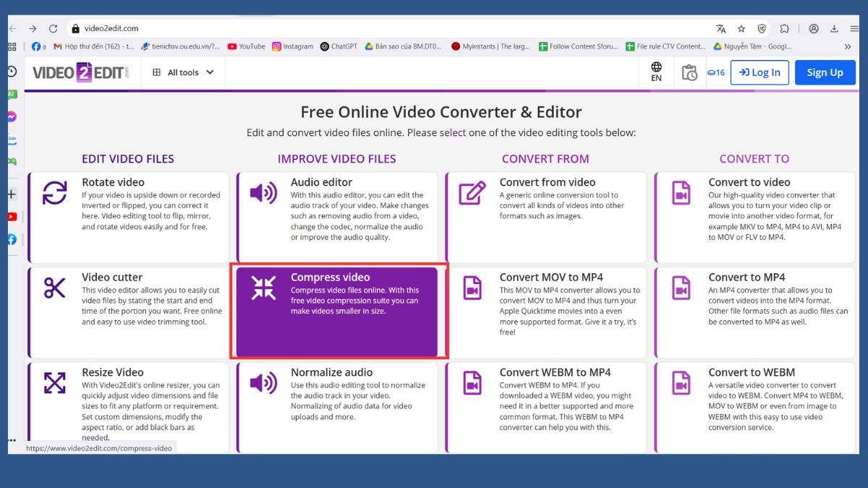Viewport: 868px width, 488px height.
Task: Click the pencil icon on Convert from video
Action: [472, 189]
